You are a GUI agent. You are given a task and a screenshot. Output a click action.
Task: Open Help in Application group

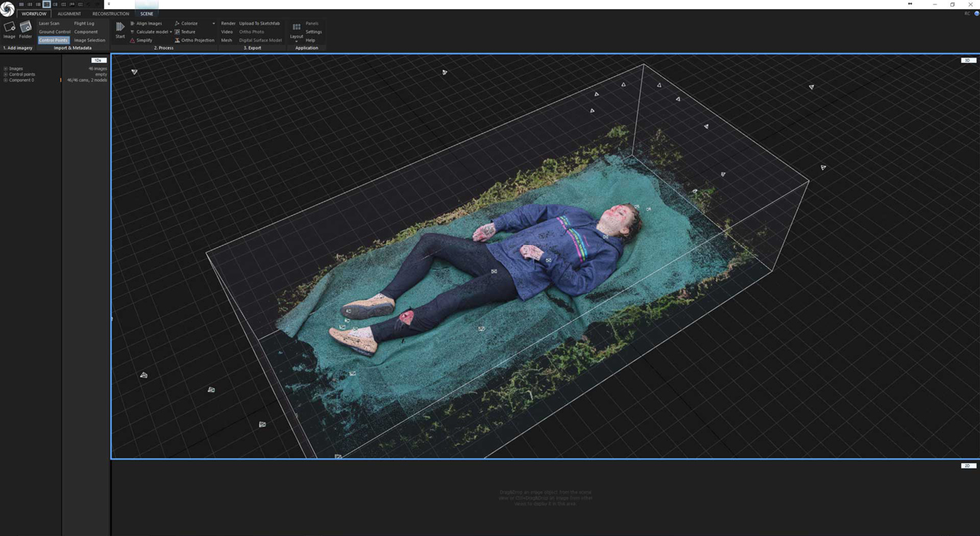(x=310, y=41)
